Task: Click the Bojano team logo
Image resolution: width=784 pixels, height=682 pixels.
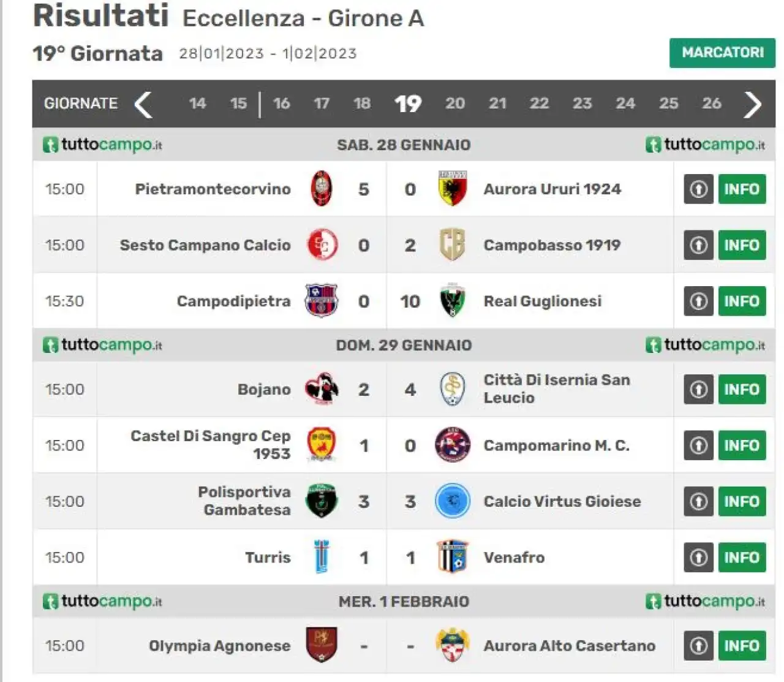Action: coord(322,388)
